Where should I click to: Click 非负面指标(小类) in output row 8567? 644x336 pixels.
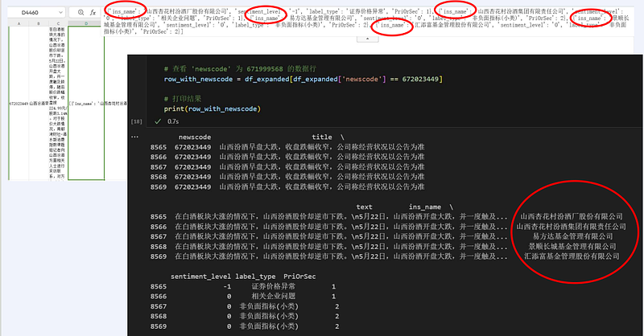tap(269, 306)
